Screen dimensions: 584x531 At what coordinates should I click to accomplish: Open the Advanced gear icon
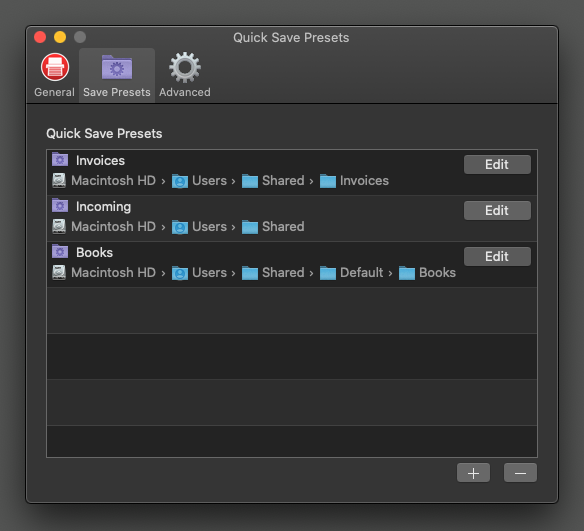pyautogui.click(x=185, y=67)
